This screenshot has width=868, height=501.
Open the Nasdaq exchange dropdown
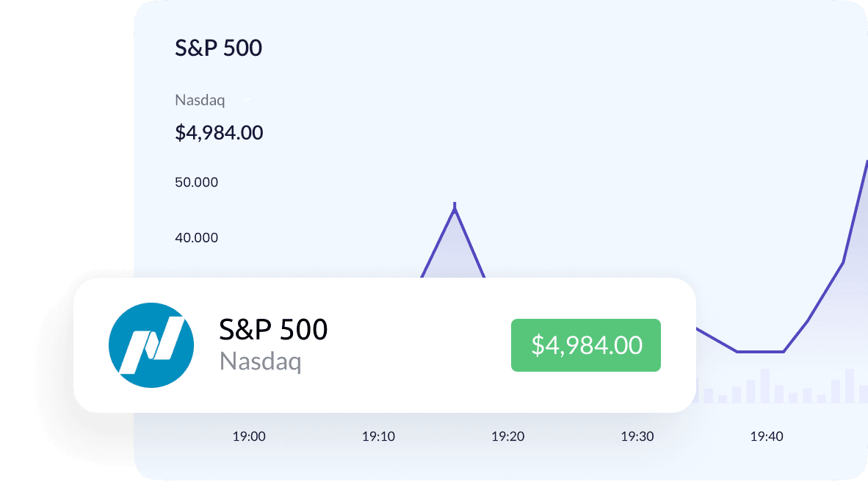point(200,99)
